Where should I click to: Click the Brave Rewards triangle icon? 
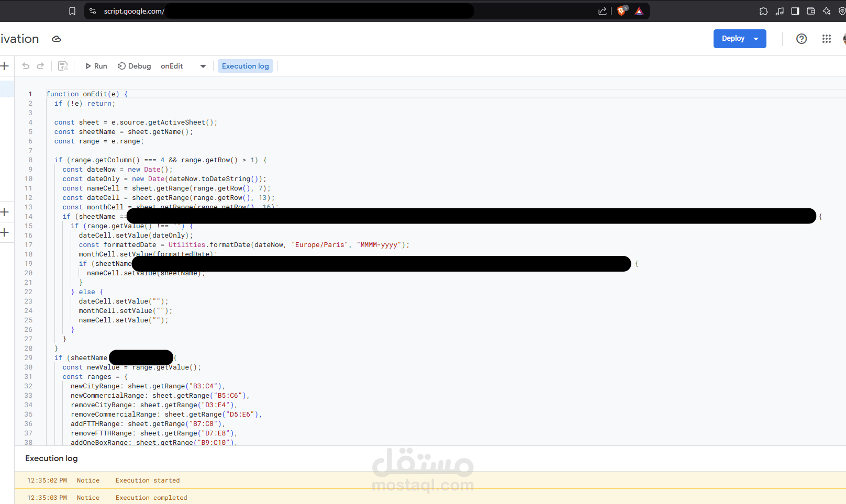pos(639,11)
